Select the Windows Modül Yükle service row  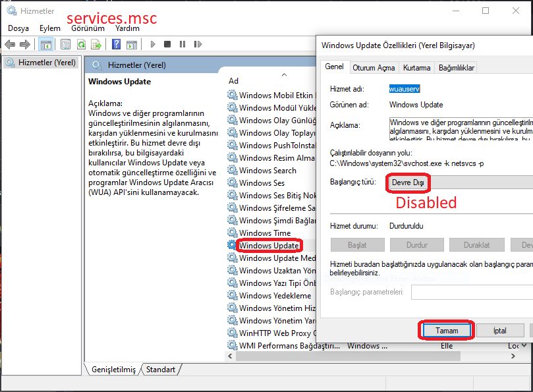[x=271, y=108]
